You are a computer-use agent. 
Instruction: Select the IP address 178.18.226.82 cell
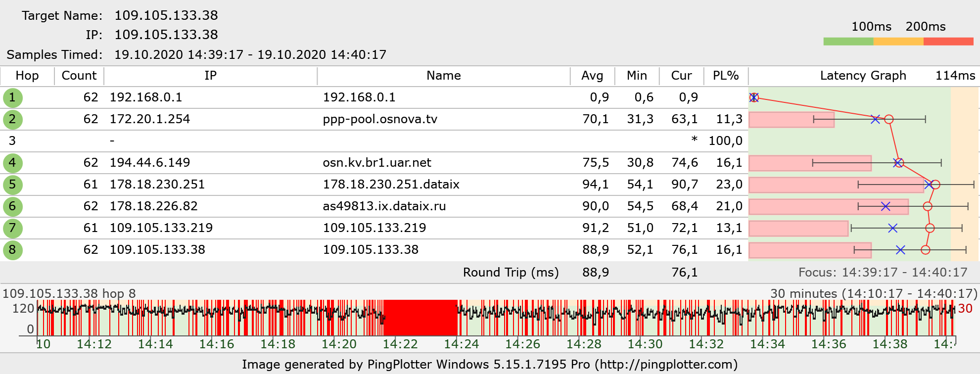tap(153, 206)
